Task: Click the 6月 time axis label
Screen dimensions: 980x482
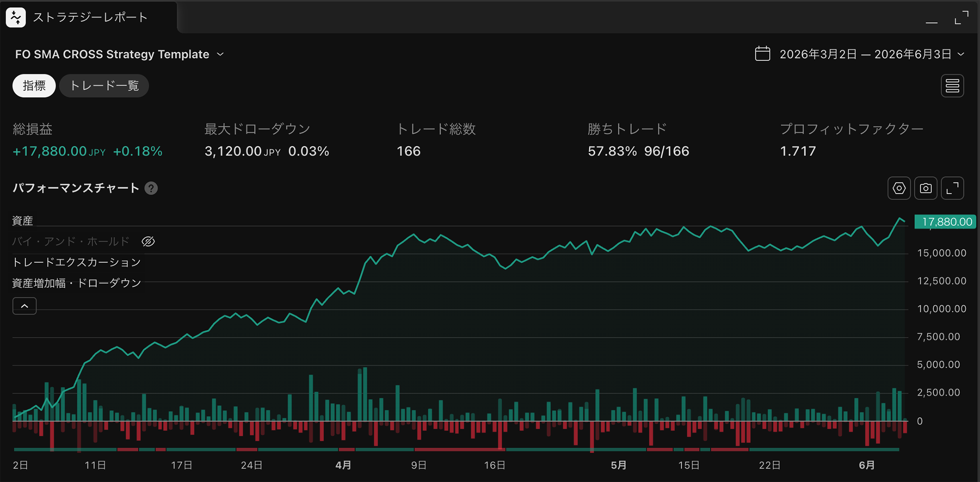Action: (x=867, y=465)
